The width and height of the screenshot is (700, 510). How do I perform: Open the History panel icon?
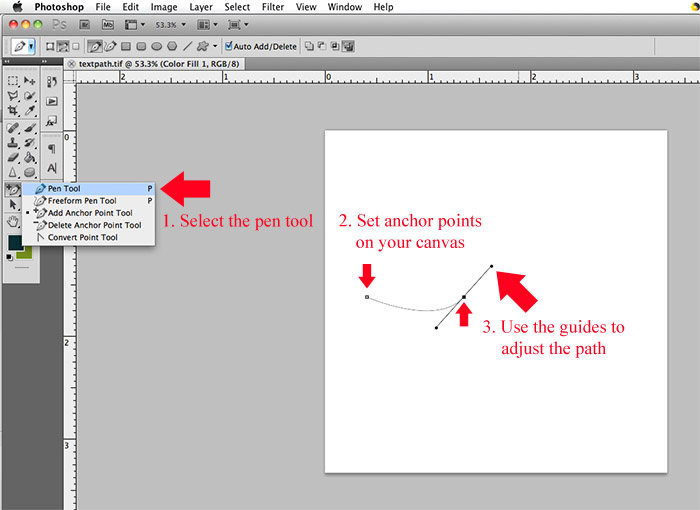click(52, 81)
